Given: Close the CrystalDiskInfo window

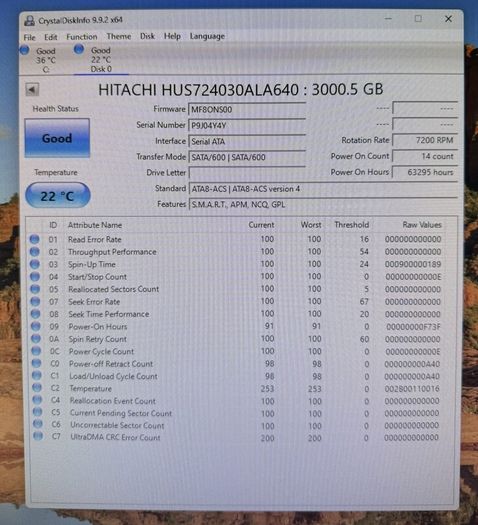Looking at the screenshot, I should coord(449,19).
